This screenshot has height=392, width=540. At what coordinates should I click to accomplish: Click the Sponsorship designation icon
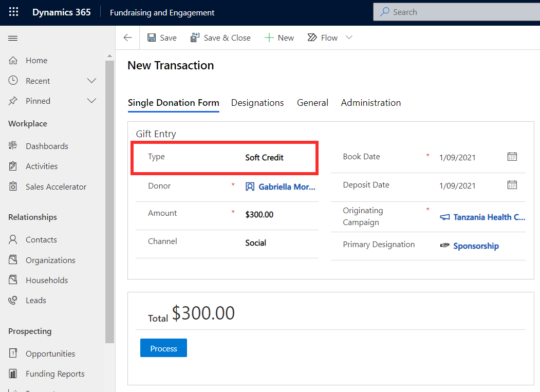[x=444, y=246]
